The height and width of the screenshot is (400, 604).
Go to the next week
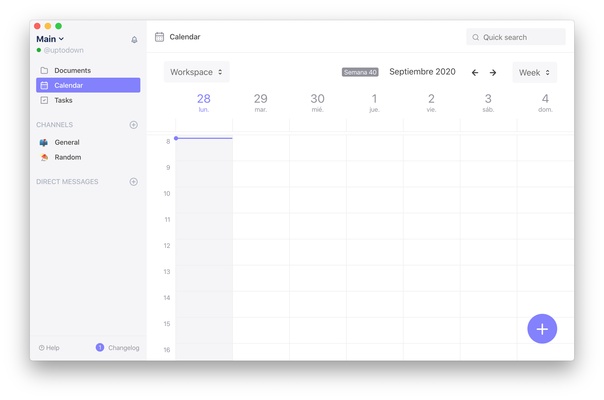pos(493,72)
